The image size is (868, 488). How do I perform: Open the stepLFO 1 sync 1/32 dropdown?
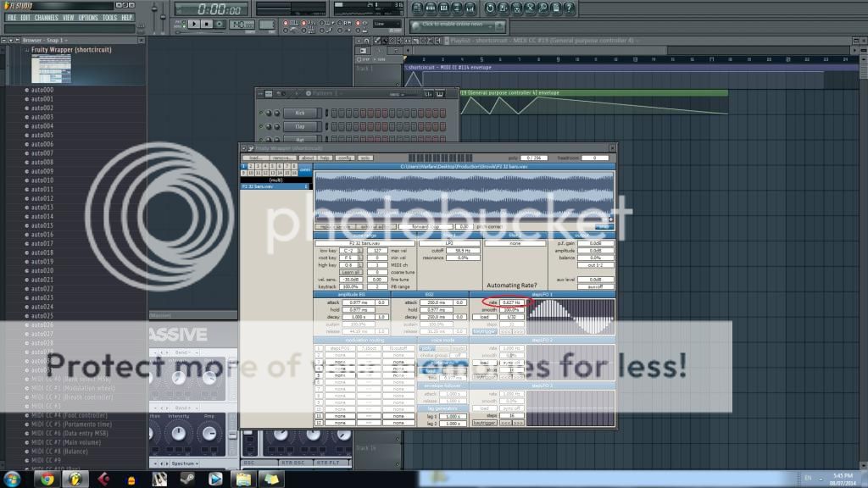tap(512, 317)
